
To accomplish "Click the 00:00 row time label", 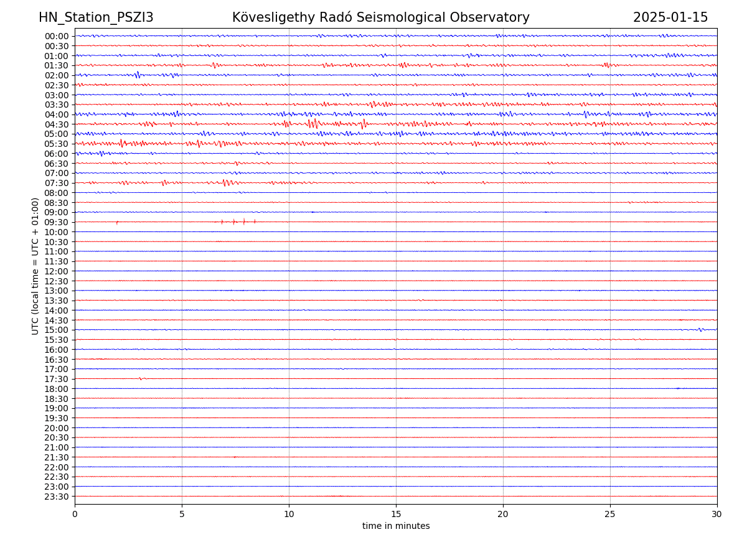I will [x=57, y=36].
